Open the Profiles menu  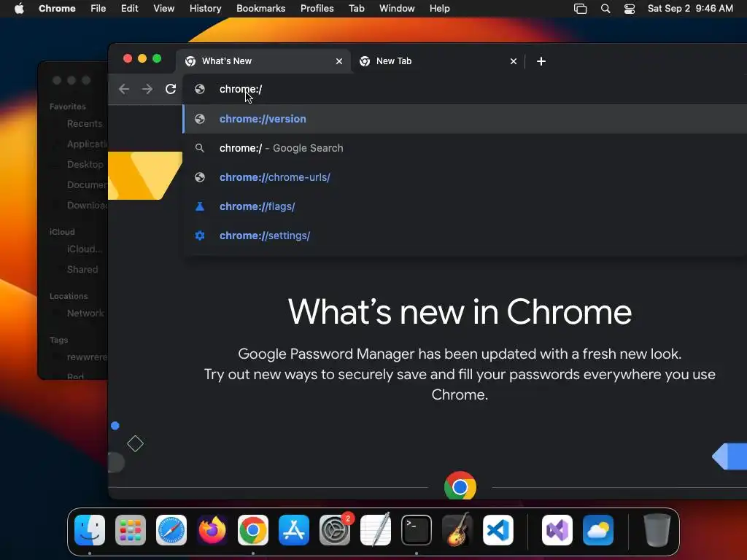(x=317, y=9)
